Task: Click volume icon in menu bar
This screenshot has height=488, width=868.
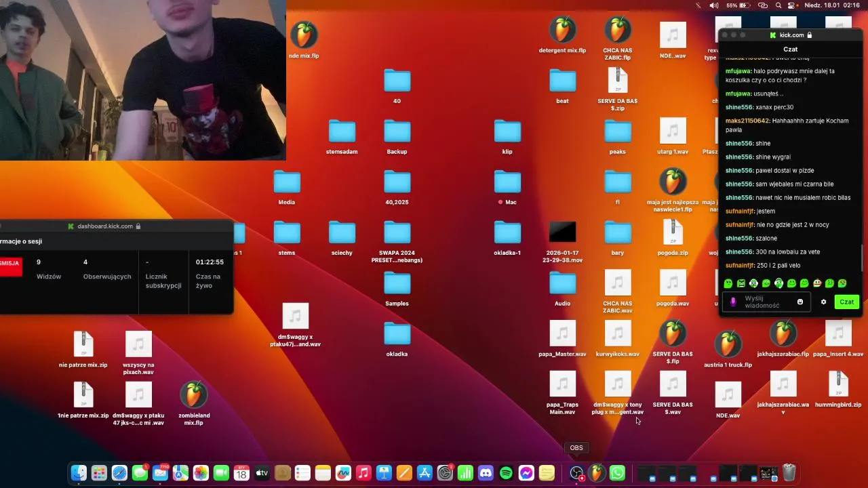Action: click(x=714, y=5)
